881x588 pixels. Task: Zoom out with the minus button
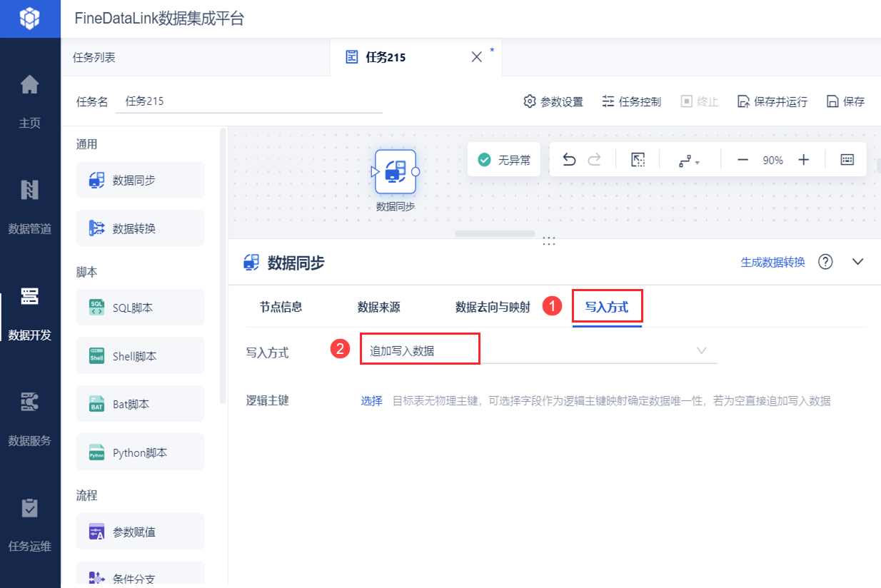point(742,160)
